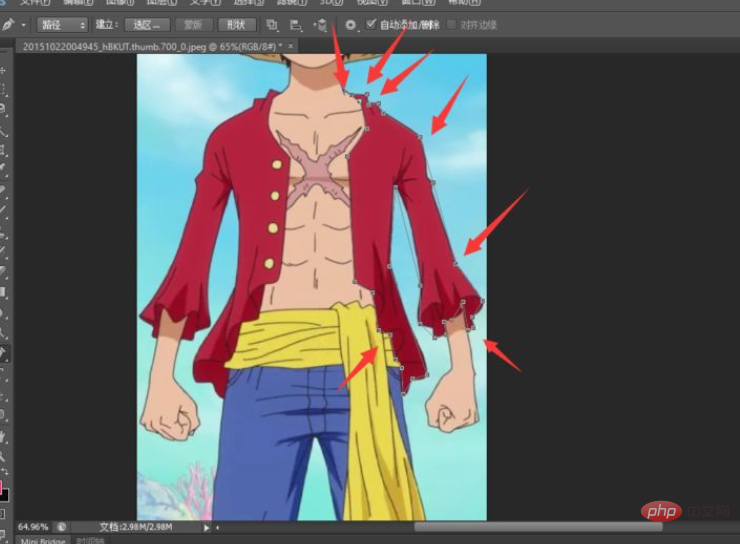
Task: Select the Pen tool in the toolbox
Action: pos(3,352)
